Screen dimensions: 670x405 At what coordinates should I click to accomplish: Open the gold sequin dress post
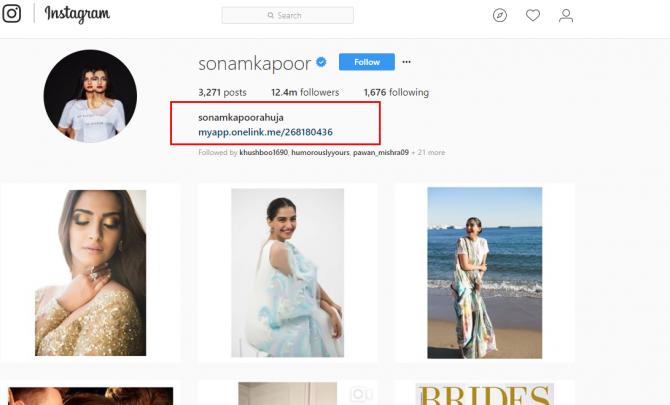[91, 273]
